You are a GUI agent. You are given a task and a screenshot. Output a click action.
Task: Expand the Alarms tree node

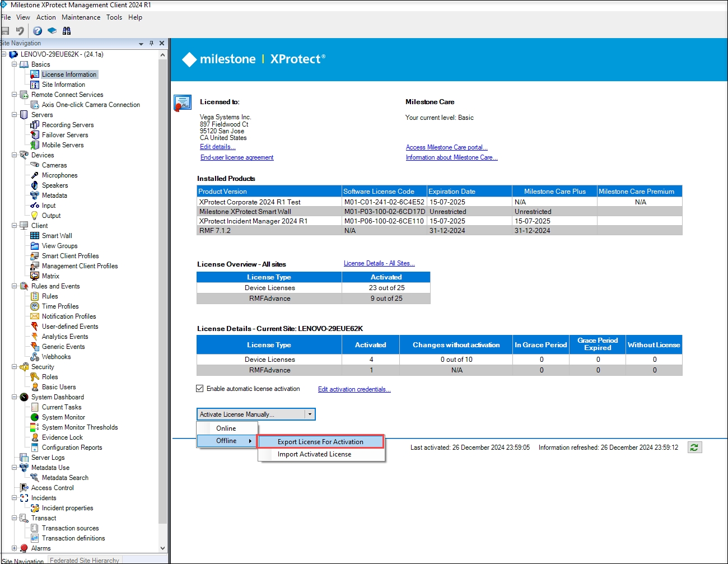(15, 548)
